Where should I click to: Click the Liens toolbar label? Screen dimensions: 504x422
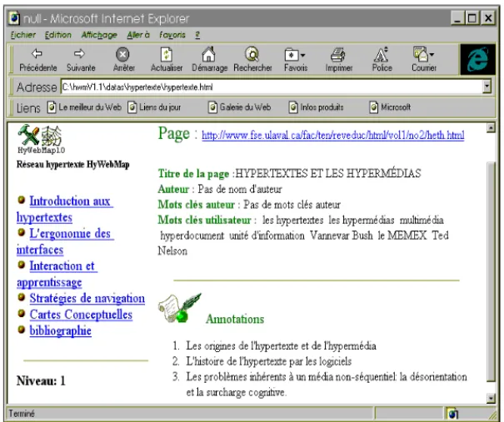coord(28,108)
